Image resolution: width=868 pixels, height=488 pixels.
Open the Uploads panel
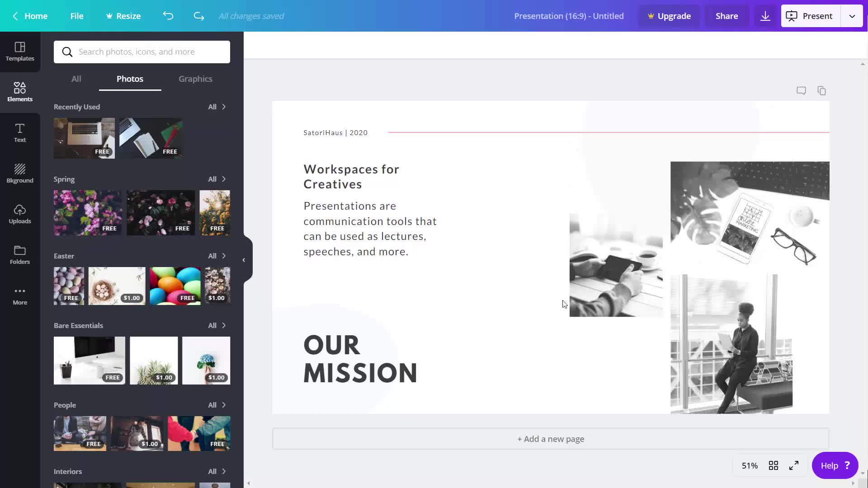pos(20,214)
